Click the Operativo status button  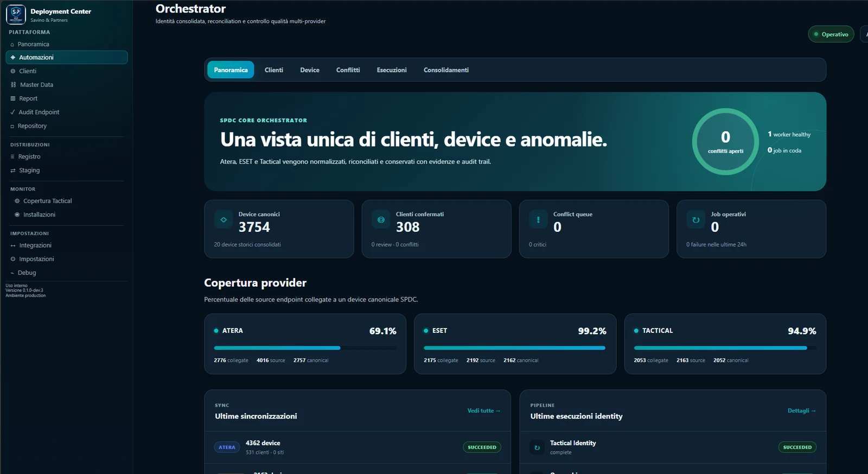coord(831,34)
